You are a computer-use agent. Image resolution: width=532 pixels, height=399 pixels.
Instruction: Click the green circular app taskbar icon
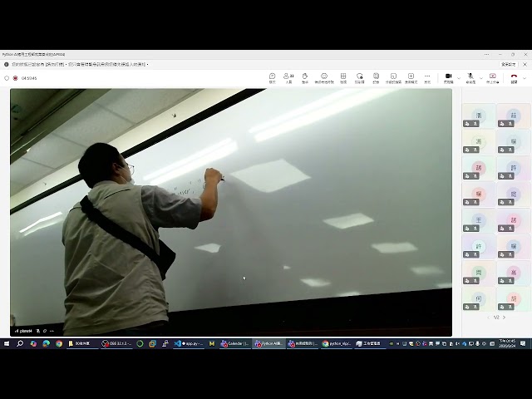pos(140,343)
